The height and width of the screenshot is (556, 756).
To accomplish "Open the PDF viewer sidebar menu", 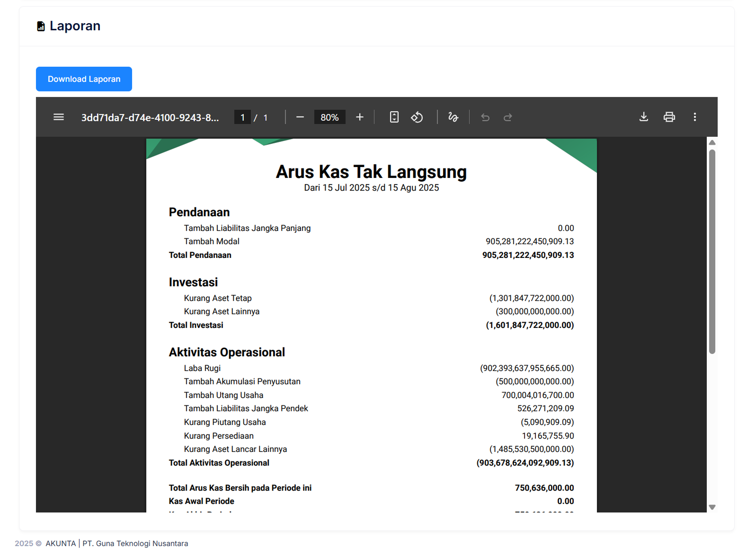I will point(59,117).
